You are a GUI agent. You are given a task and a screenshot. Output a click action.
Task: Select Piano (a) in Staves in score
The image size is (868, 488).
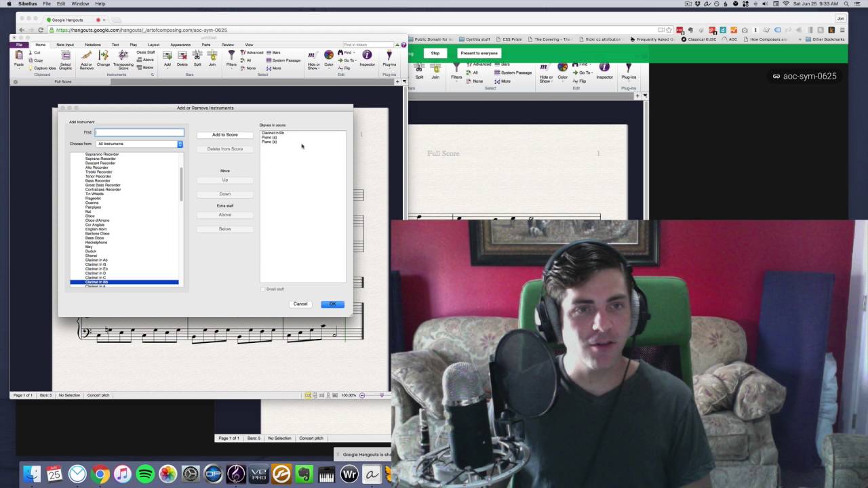[x=269, y=138]
